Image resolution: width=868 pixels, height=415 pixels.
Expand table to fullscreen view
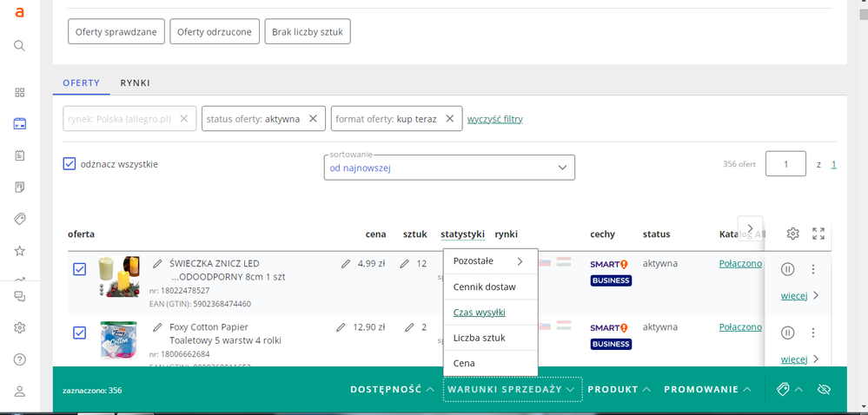coord(818,234)
